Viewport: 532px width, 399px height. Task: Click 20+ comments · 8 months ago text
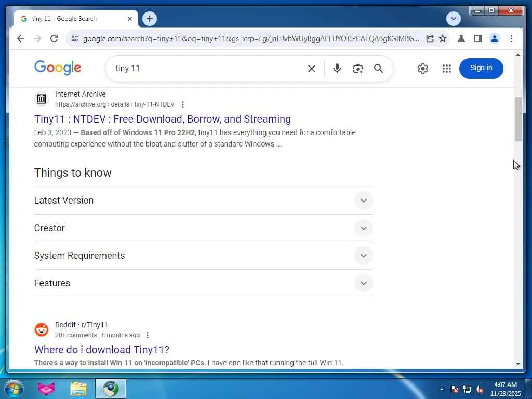97,335
